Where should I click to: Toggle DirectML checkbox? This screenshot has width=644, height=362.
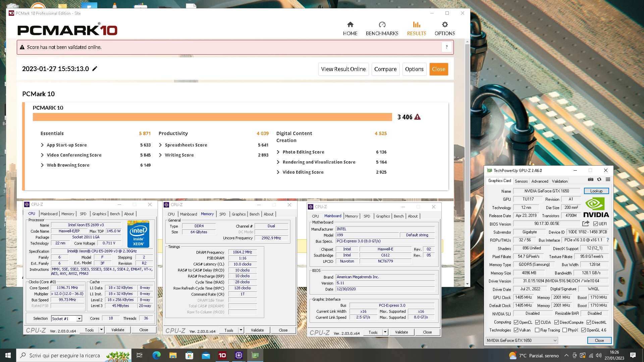coord(589,322)
